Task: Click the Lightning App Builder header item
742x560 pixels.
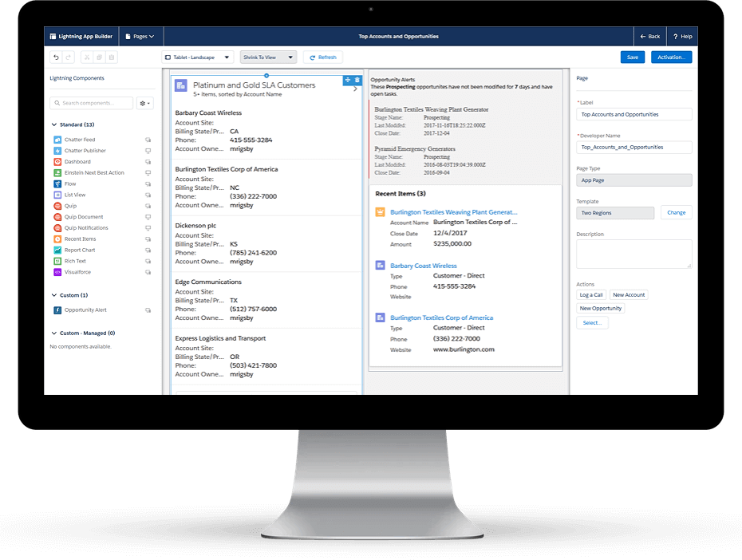Action: click(x=81, y=37)
